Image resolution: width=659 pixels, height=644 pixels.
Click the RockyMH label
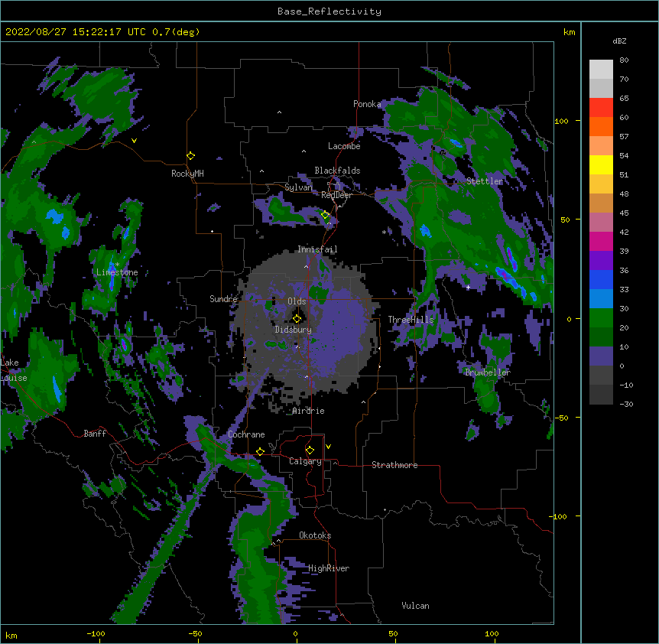tap(187, 174)
